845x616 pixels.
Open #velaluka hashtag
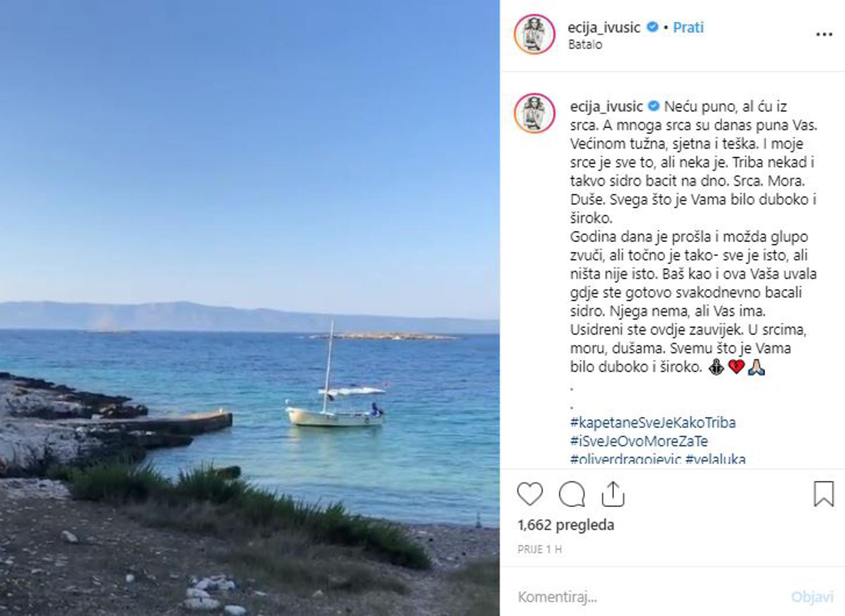[715, 459]
